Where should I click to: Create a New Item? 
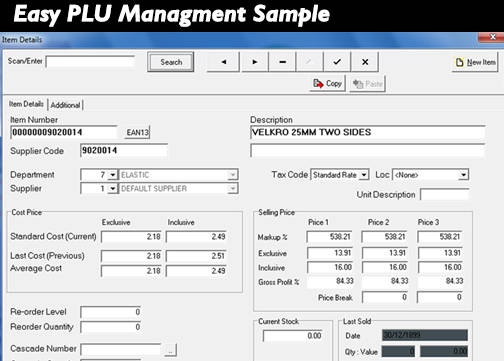[x=475, y=62]
